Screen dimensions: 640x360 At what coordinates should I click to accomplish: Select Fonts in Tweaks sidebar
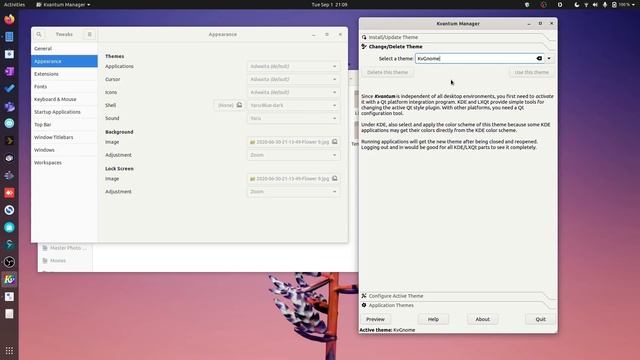pyautogui.click(x=64, y=87)
